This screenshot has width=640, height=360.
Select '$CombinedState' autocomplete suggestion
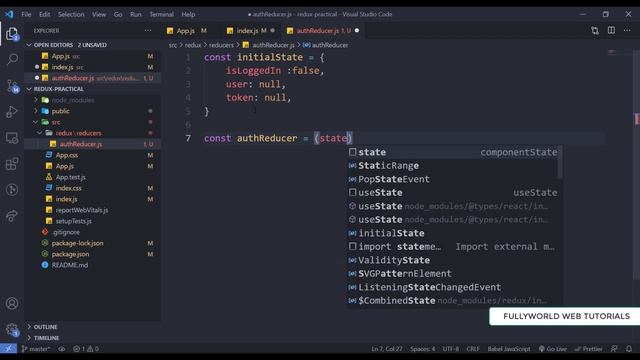click(x=452, y=300)
